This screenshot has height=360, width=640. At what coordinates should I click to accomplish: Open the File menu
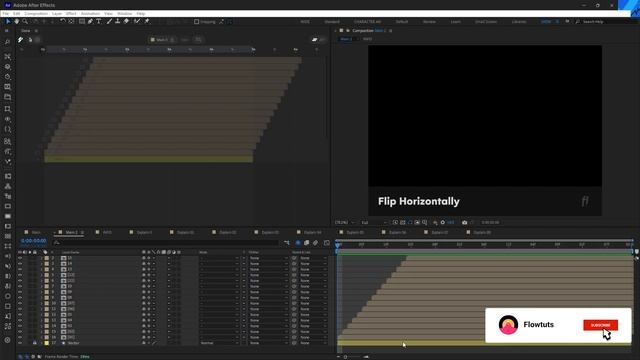[x=5, y=13]
